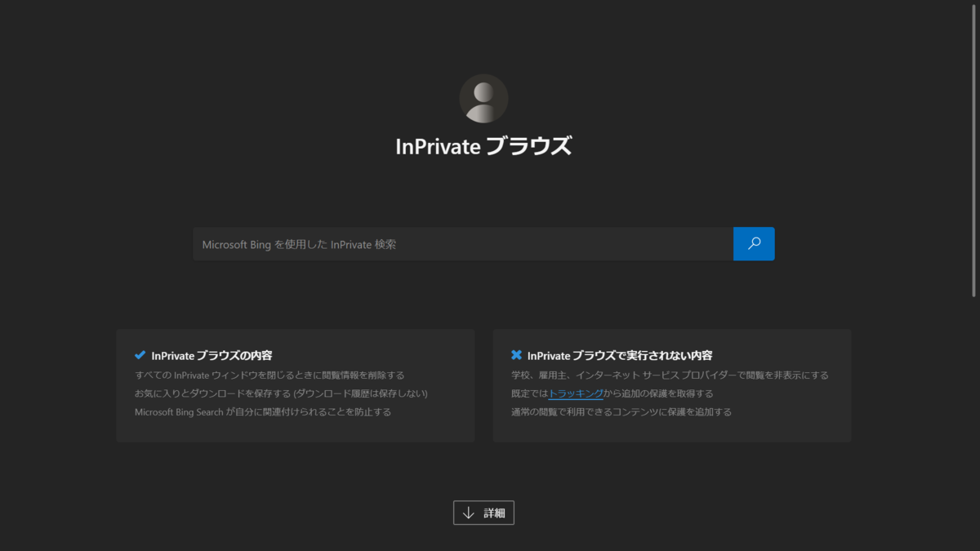Click the 詳細 button at page bottom

tap(483, 513)
